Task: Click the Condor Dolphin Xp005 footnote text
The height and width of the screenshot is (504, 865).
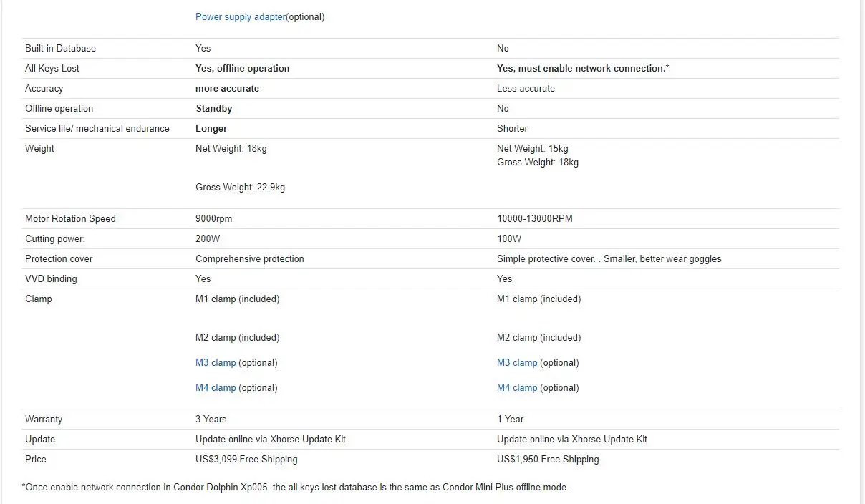Action: point(295,488)
